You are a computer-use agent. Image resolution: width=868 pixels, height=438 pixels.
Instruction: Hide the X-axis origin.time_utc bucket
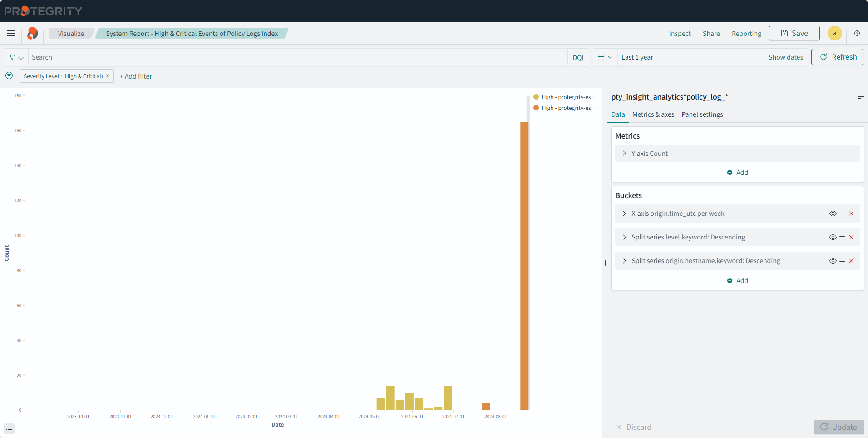click(833, 214)
